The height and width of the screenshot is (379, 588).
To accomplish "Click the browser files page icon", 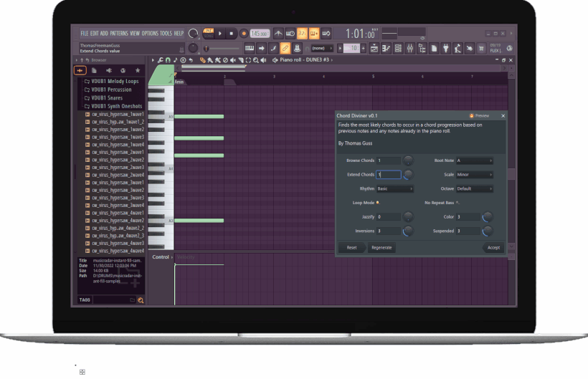I will (94, 70).
